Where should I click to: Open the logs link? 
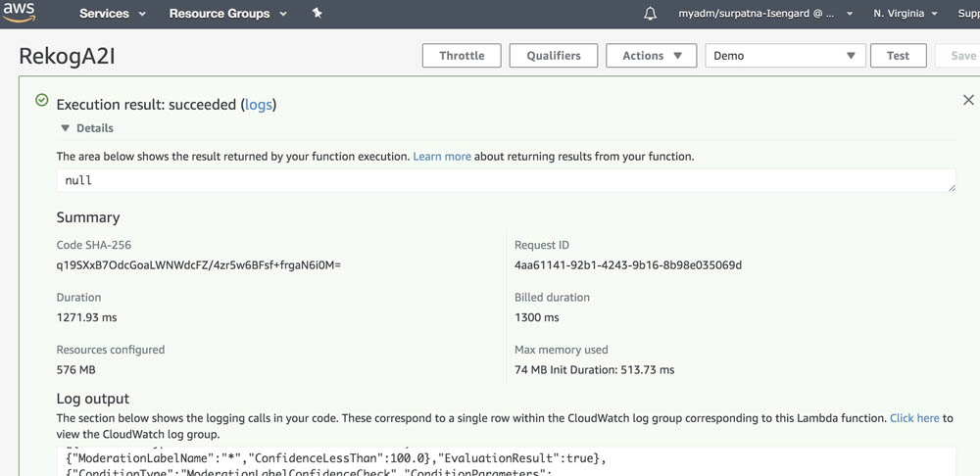coord(259,105)
